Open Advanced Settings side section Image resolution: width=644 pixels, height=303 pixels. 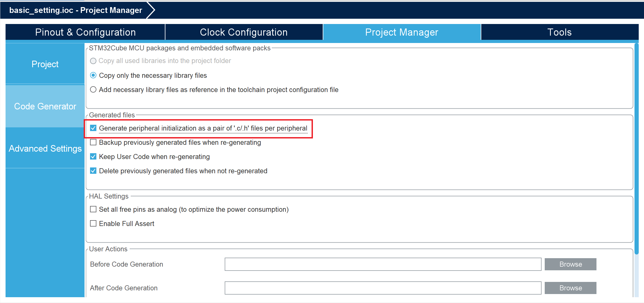[x=45, y=148]
